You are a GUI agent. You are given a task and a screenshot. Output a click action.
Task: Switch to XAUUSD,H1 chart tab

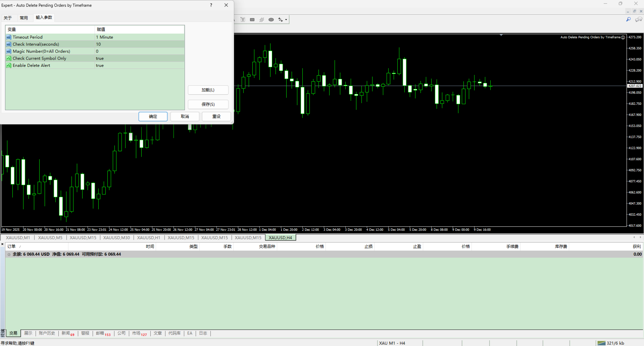tap(149, 237)
